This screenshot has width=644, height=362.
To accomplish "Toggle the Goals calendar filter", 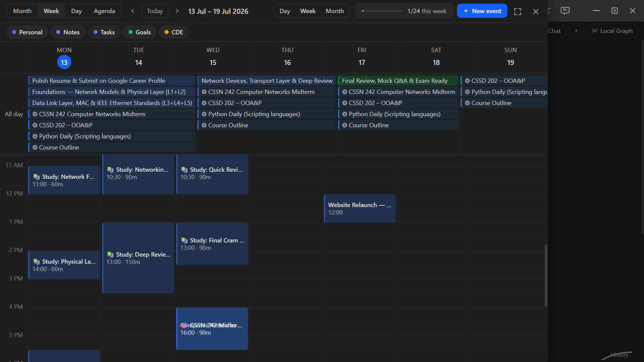I will (140, 32).
